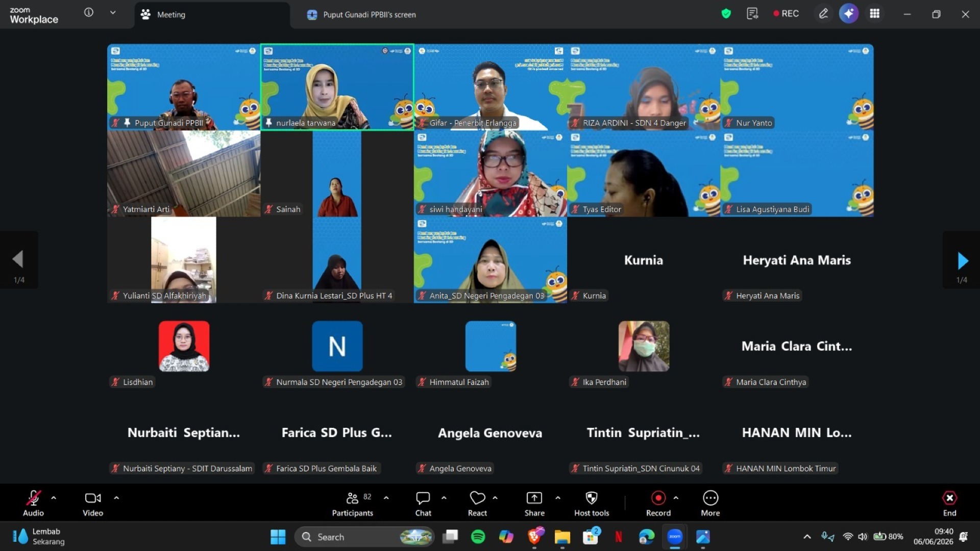The image size is (980, 551).
Task: Open video options arrow next to Video
Action: coord(116,497)
